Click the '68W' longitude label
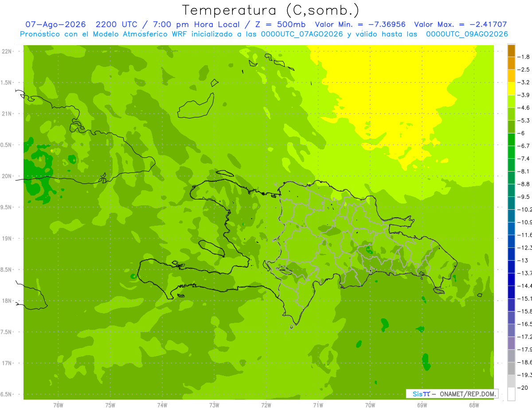This screenshot has height=411, width=532. pyautogui.click(x=474, y=405)
